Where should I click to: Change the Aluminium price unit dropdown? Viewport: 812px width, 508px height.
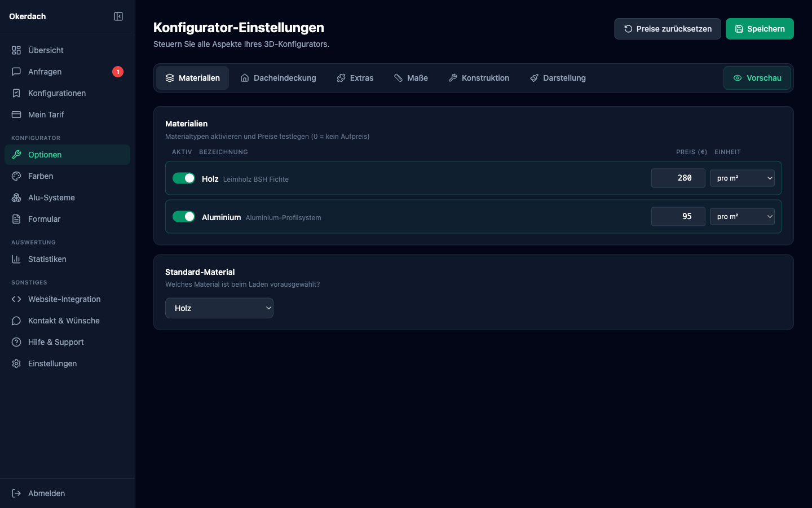click(x=742, y=216)
